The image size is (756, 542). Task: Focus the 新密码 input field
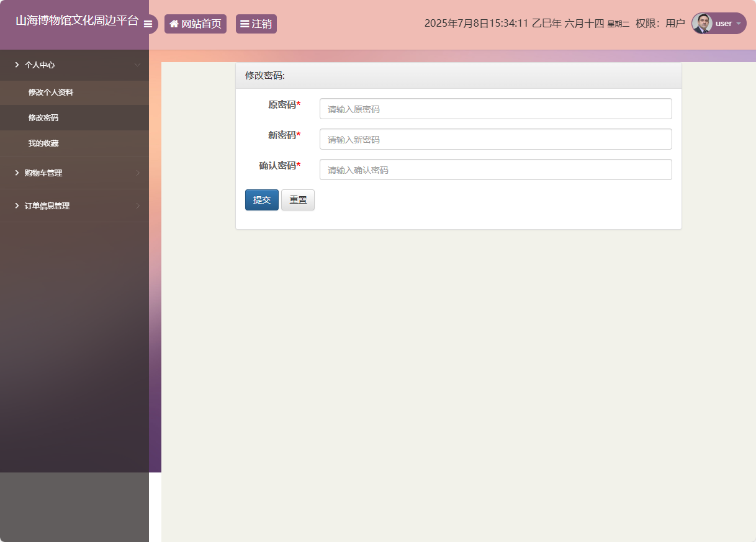pyautogui.click(x=496, y=139)
